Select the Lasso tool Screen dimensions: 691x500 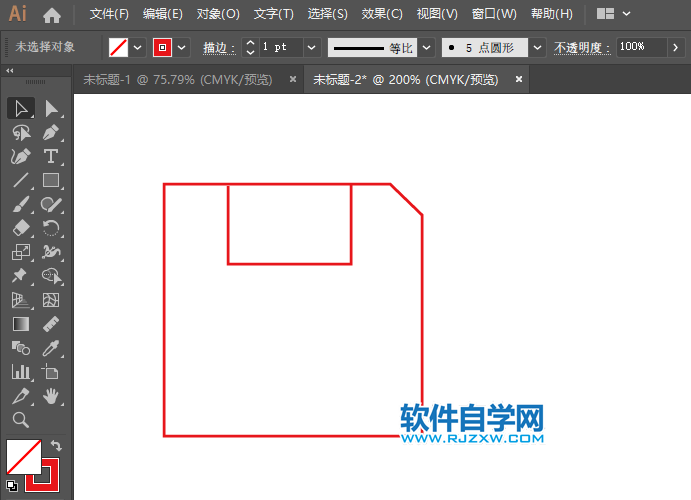(21, 133)
